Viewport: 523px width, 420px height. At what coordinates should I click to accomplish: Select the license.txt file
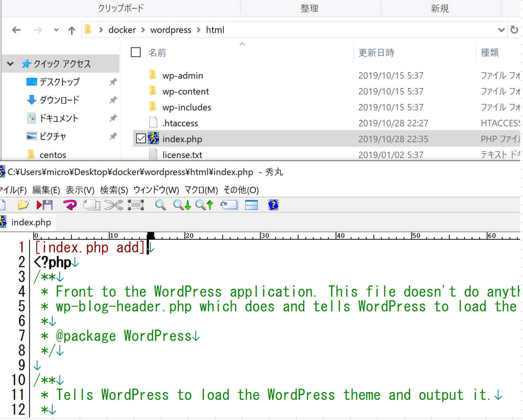click(x=182, y=155)
